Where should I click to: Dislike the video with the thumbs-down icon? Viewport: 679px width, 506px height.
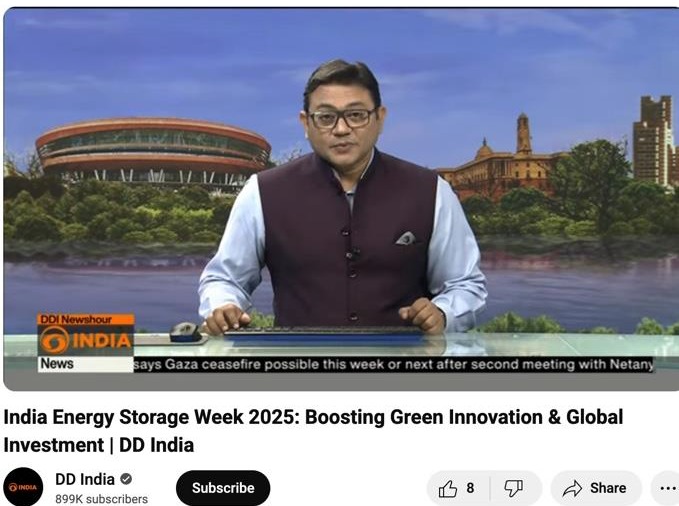(x=513, y=489)
